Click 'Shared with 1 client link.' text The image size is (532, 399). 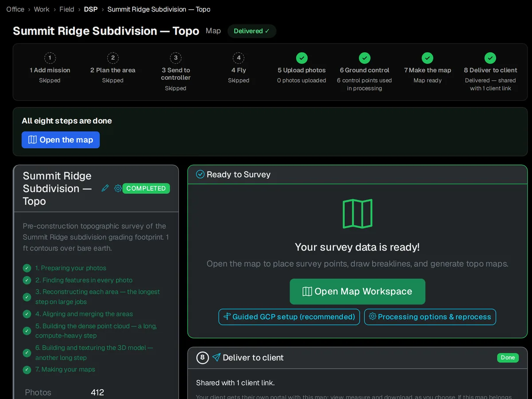235,383
